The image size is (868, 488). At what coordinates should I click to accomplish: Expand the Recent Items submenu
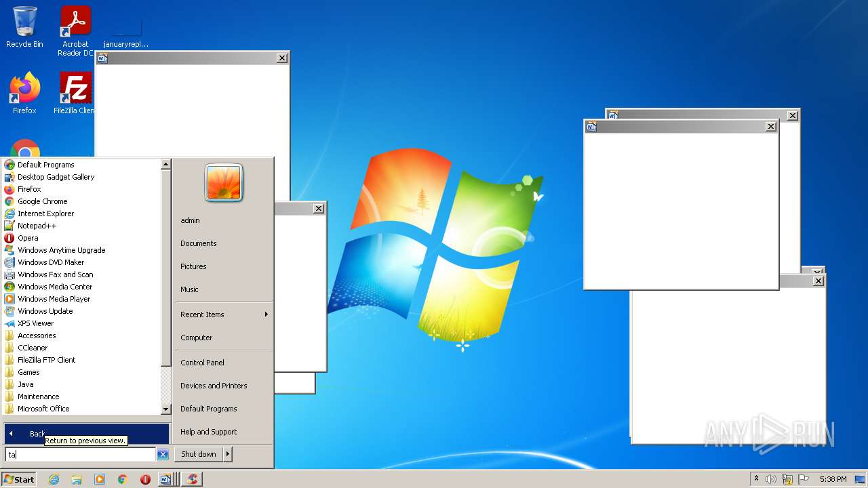(223, 314)
